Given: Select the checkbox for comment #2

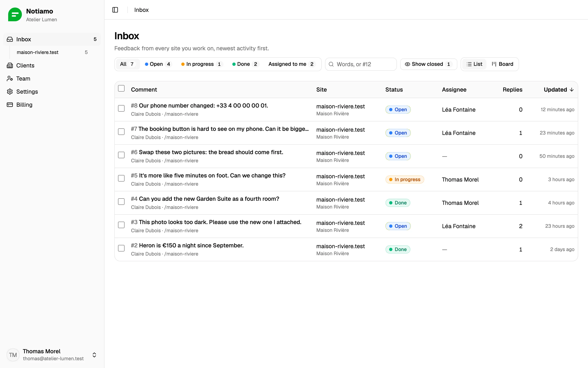Looking at the screenshot, I should point(121,248).
